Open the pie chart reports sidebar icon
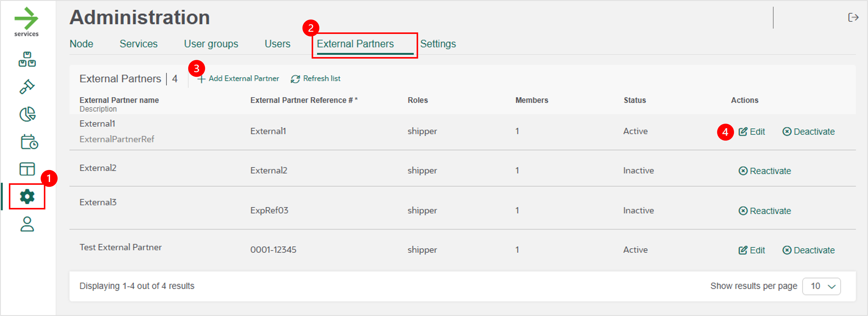This screenshot has width=868, height=316. click(27, 114)
